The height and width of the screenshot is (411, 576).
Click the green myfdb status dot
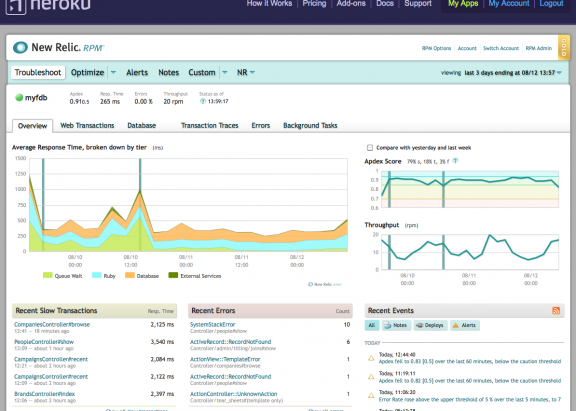(x=19, y=98)
